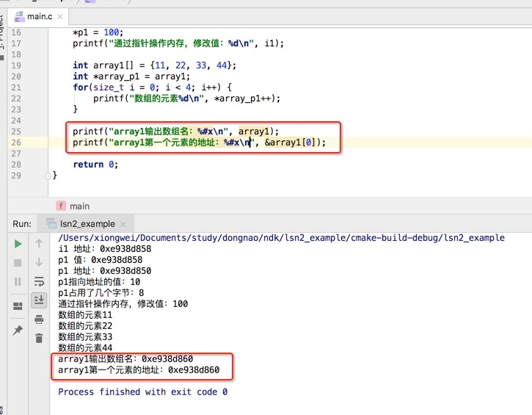Click output line '通过指针操作内存, 修改值: 100'

pos(123,304)
